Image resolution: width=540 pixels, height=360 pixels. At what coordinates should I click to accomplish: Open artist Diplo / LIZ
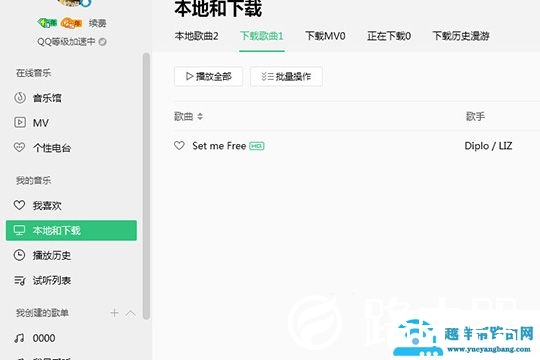[488, 146]
